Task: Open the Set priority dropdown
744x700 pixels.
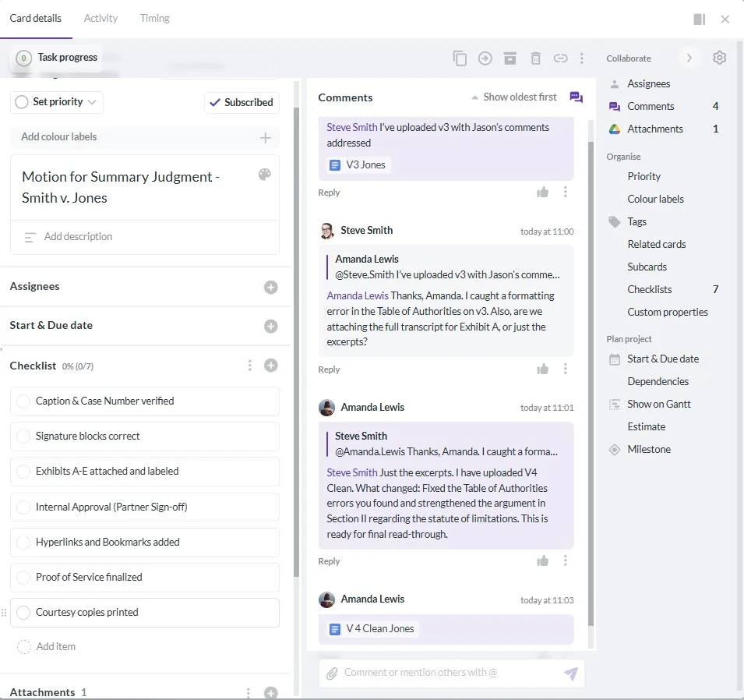Action: [56, 102]
